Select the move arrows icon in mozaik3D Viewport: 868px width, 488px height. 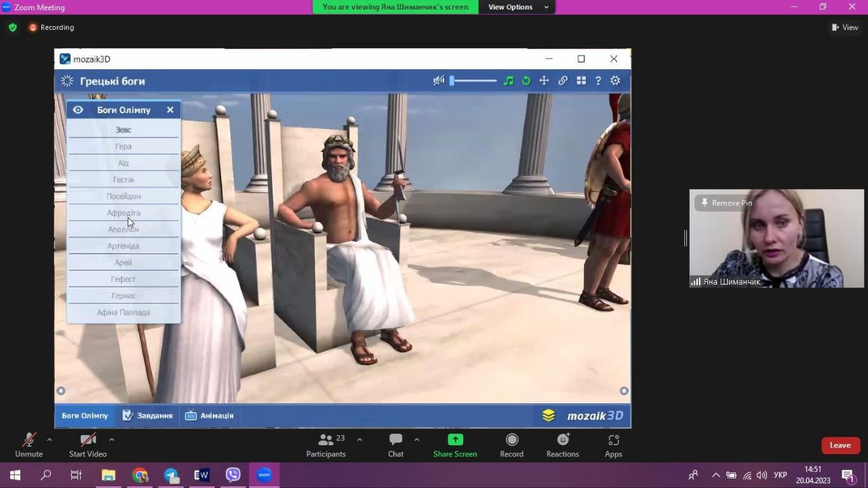point(544,81)
